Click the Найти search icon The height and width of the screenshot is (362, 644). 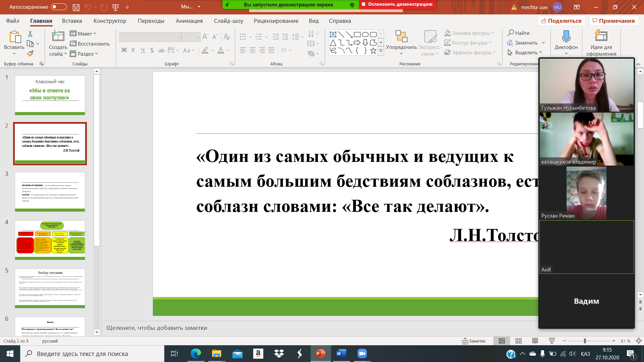[511, 33]
